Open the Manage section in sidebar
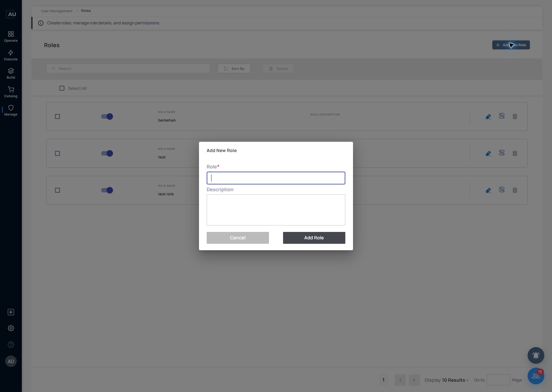 (11, 110)
